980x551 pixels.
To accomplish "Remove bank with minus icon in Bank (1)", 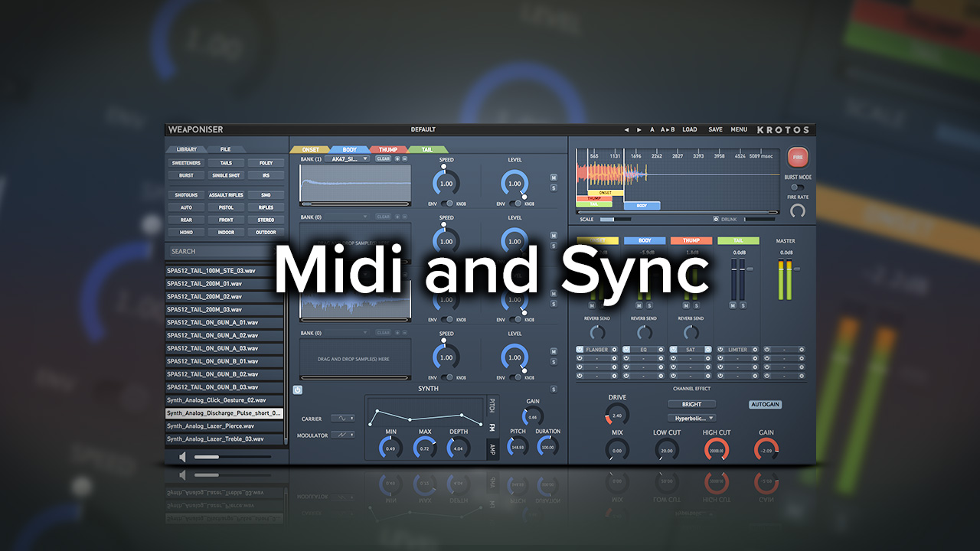I will [x=405, y=158].
